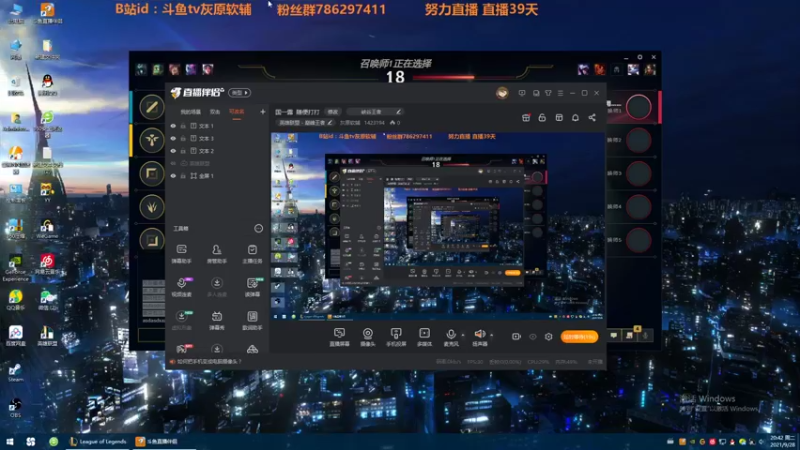Add a 直播屏幕 screen capture source
800x450 pixels.
(x=339, y=337)
